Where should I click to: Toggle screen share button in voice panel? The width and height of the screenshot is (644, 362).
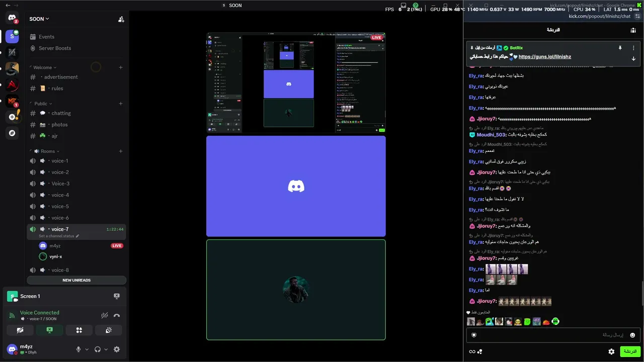[49, 330]
